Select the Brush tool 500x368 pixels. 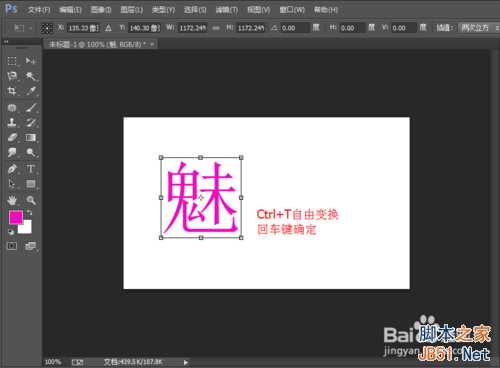30,107
